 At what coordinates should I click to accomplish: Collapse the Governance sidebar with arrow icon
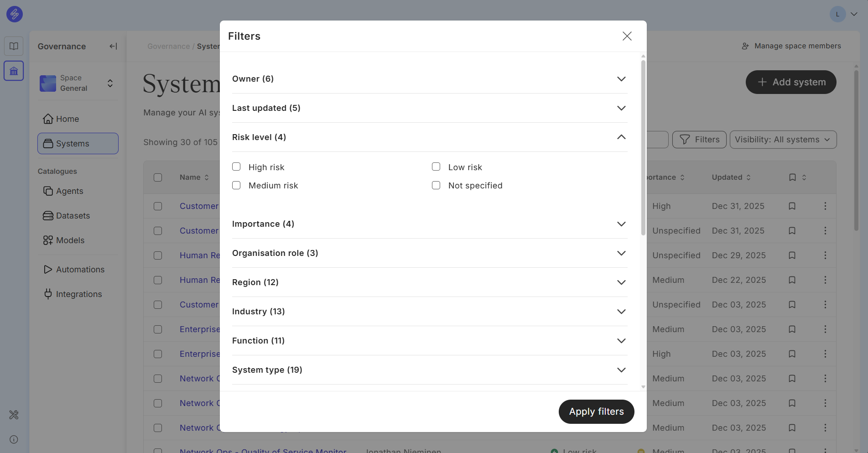click(113, 46)
